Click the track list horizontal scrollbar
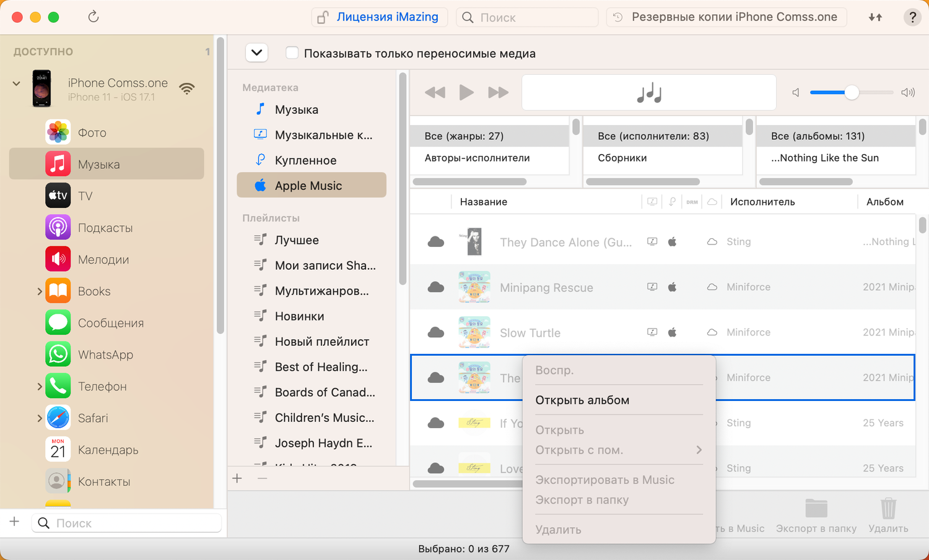929x560 pixels. click(468, 484)
